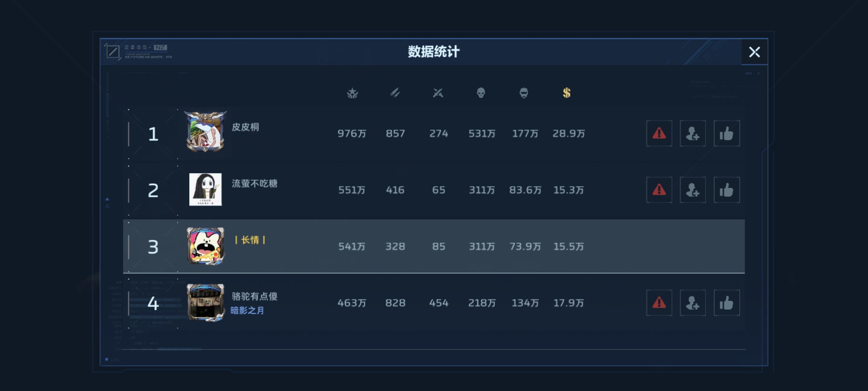Send friend request to 骆驼有点傻
This screenshot has width=868, height=391.
point(692,303)
